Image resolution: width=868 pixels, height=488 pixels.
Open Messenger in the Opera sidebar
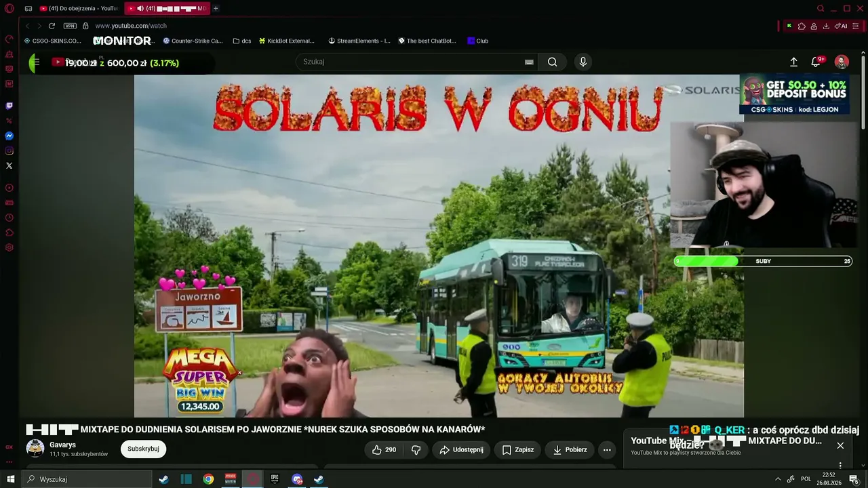9,136
